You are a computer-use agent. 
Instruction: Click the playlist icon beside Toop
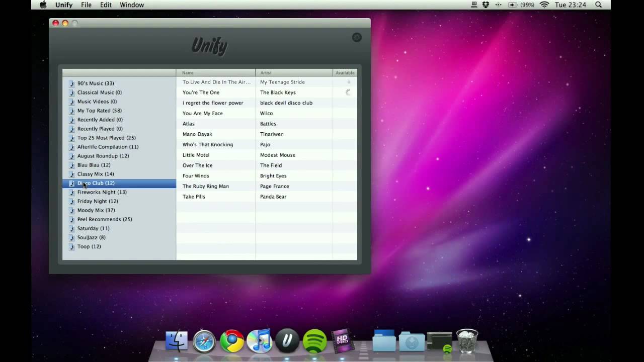[72, 246]
